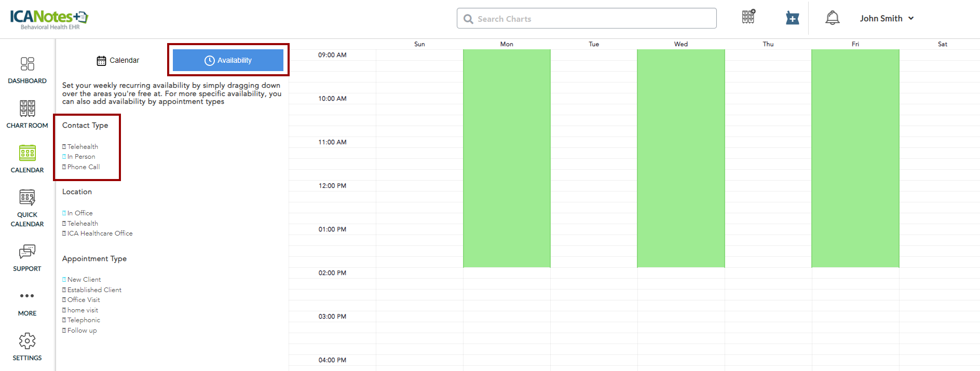Switch to the Calendar tab

coord(118,60)
